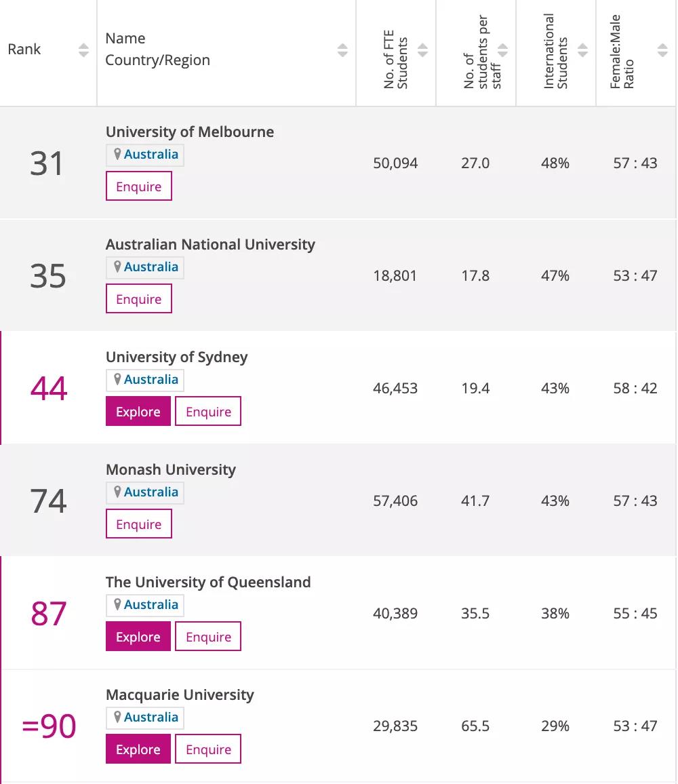Explore Macquarie University
The width and height of the screenshot is (678, 784).
[x=138, y=749]
